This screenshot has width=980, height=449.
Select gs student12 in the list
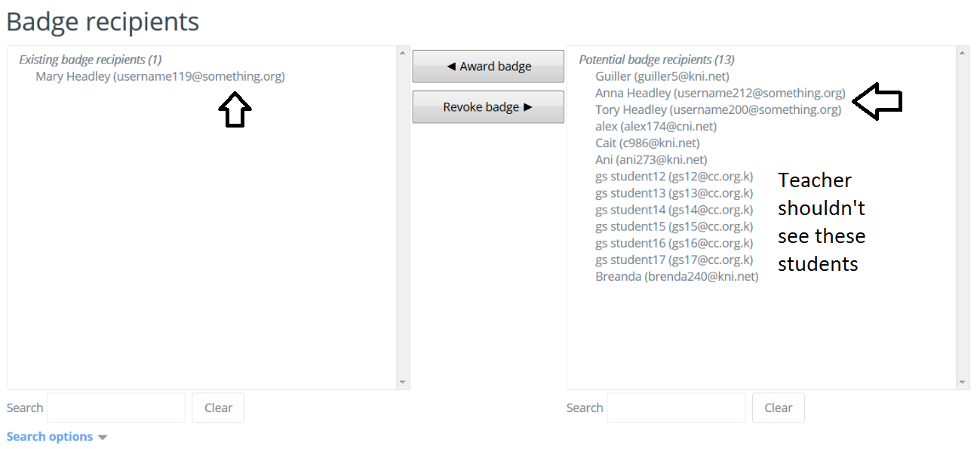tap(674, 176)
